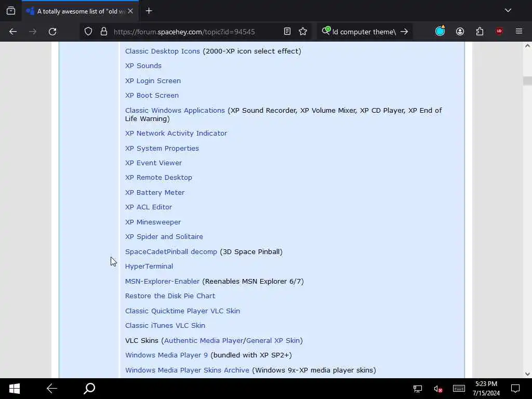Screen dimensions: 532x399
Task: Visit the SpaceCadetPinball decomp link
Action: (171, 252)
